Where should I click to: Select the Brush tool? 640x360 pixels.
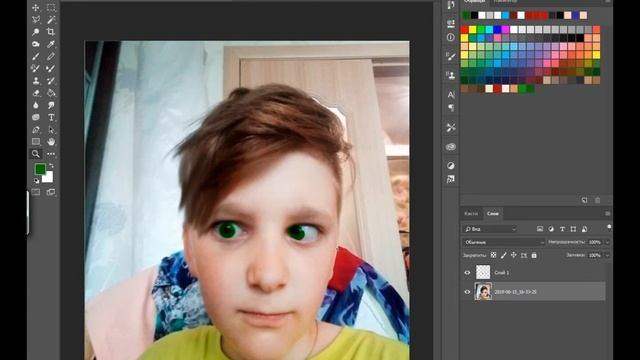pyautogui.click(x=36, y=56)
